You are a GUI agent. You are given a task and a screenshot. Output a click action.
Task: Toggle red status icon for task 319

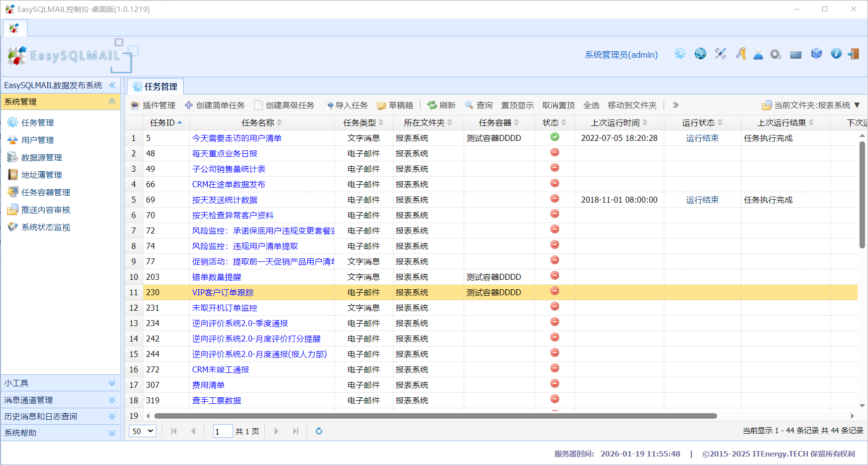(x=555, y=399)
